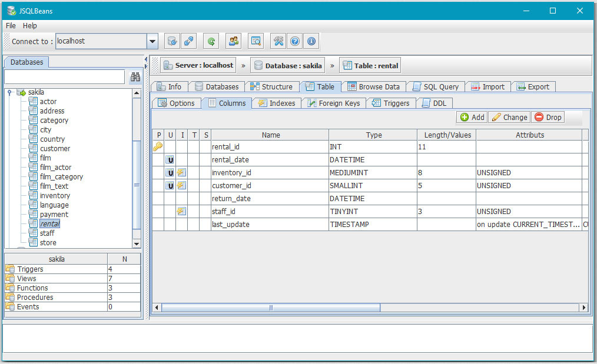Click the Drop column button

[x=548, y=117]
